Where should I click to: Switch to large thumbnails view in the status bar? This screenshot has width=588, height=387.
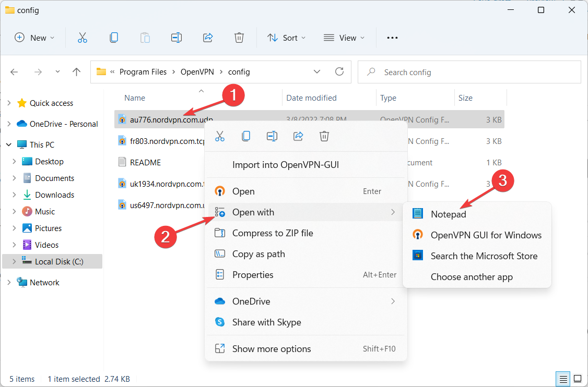[x=578, y=379]
